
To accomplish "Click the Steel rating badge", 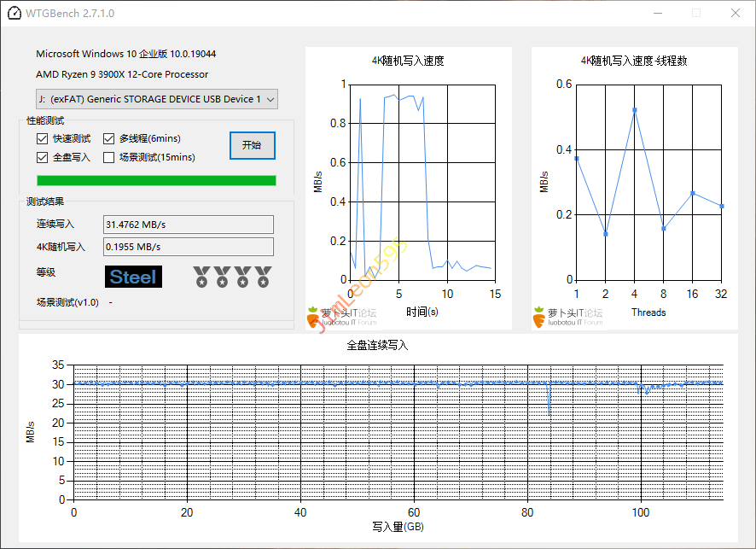I will [133, 277].
